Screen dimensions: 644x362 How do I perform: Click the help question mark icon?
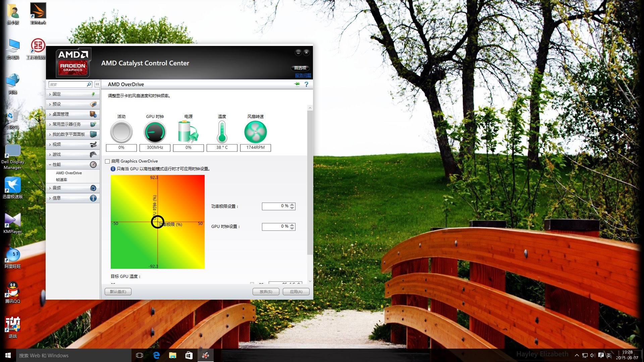click(306, 84)
